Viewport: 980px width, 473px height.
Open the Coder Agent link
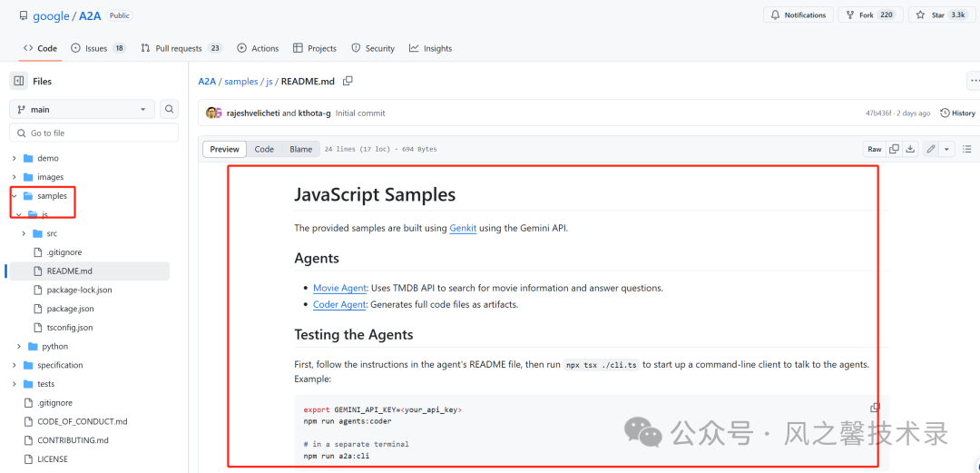[339, 305]
